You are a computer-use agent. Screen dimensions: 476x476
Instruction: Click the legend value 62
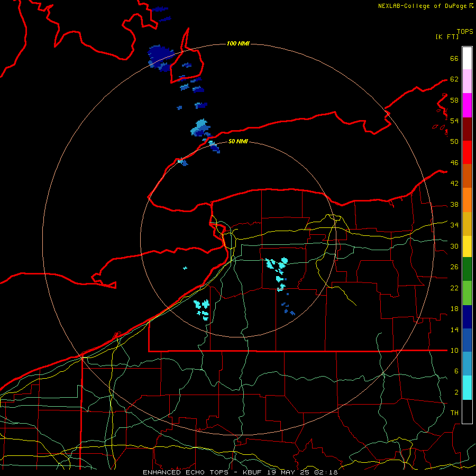(454, 79)
